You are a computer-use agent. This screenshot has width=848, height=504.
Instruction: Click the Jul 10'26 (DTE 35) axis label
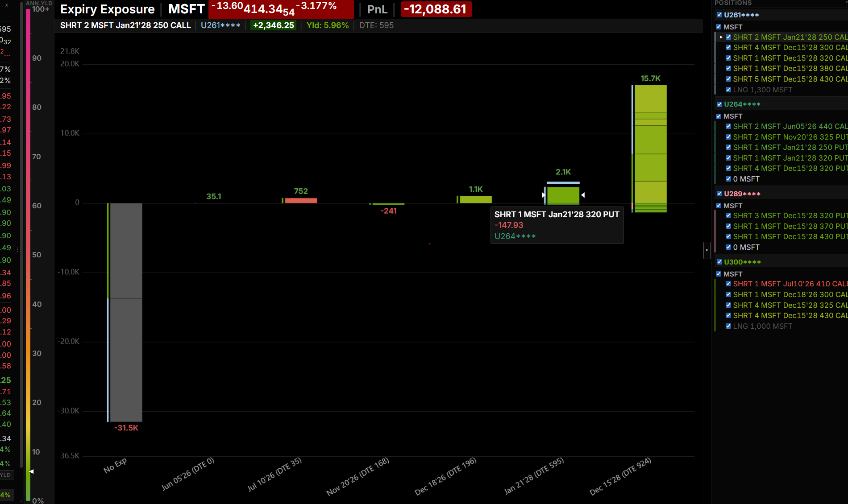275,474
